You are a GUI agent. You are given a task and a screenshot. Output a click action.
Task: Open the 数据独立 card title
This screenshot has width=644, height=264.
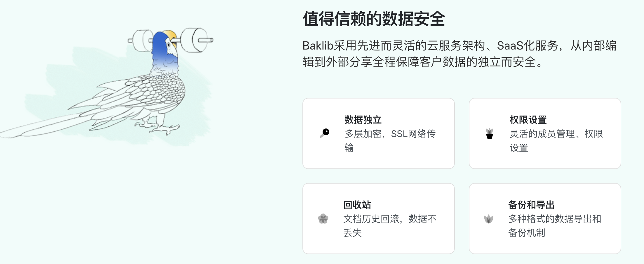[363, 120]
